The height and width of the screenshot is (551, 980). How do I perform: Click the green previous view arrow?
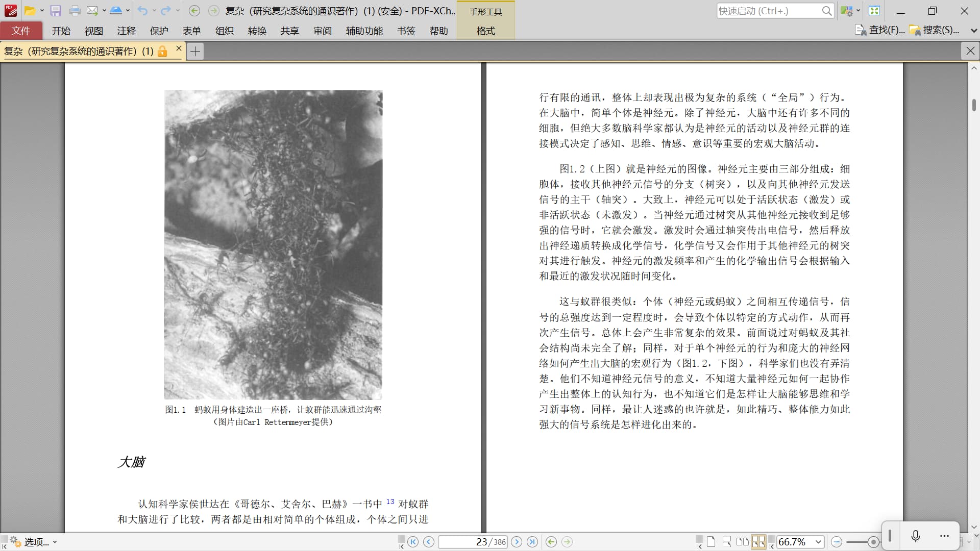click(x=551, y=542)
